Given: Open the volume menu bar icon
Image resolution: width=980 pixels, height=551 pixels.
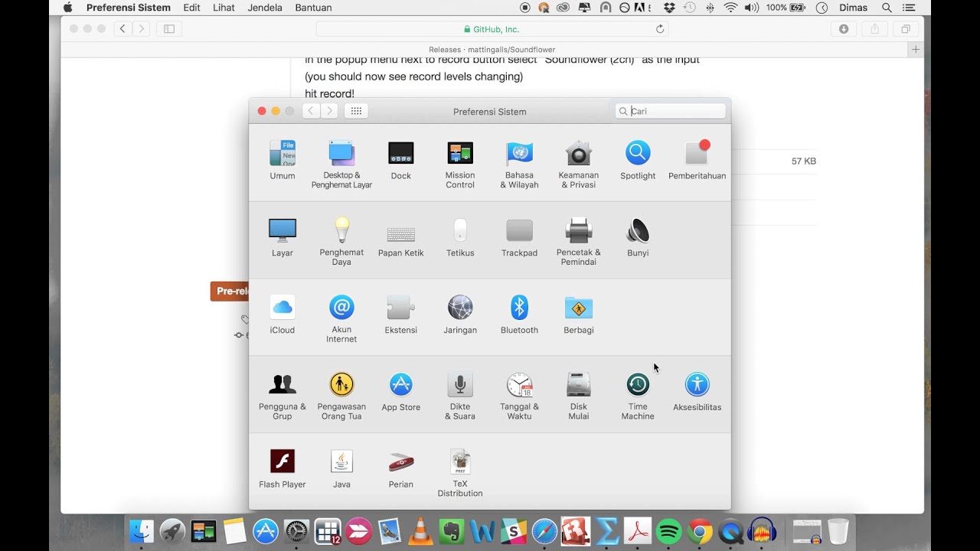Looking at the screenshot, I should [x=752, y=8].
